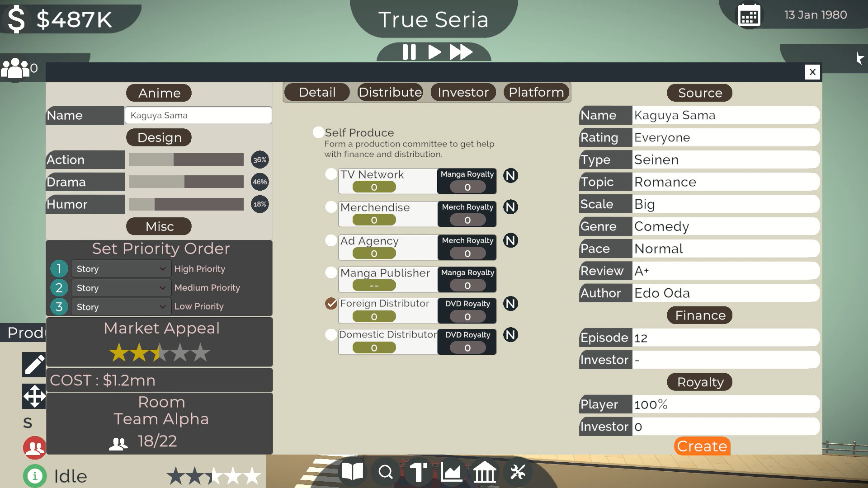Viewport: 868px width, 488px height.
Task: Open the book icon in bottom bar
Action: pos(353,472)
